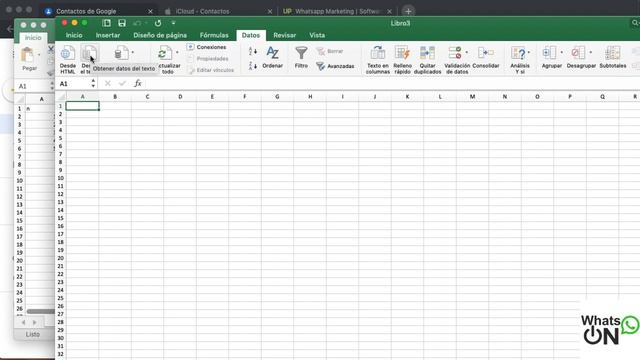
Task: Open the Vista ribbon tab
Action: 317,36
